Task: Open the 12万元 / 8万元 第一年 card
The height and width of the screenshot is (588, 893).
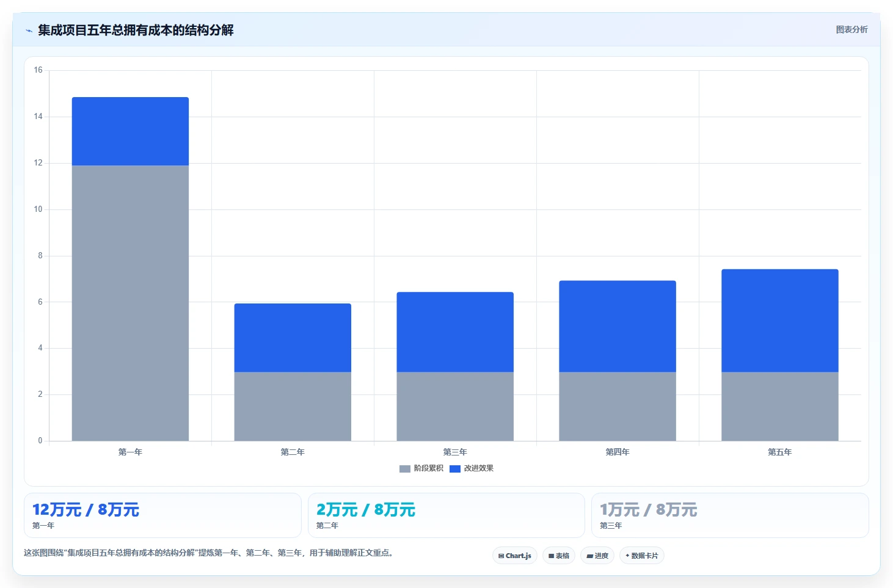Action: (x=162, y=515)
